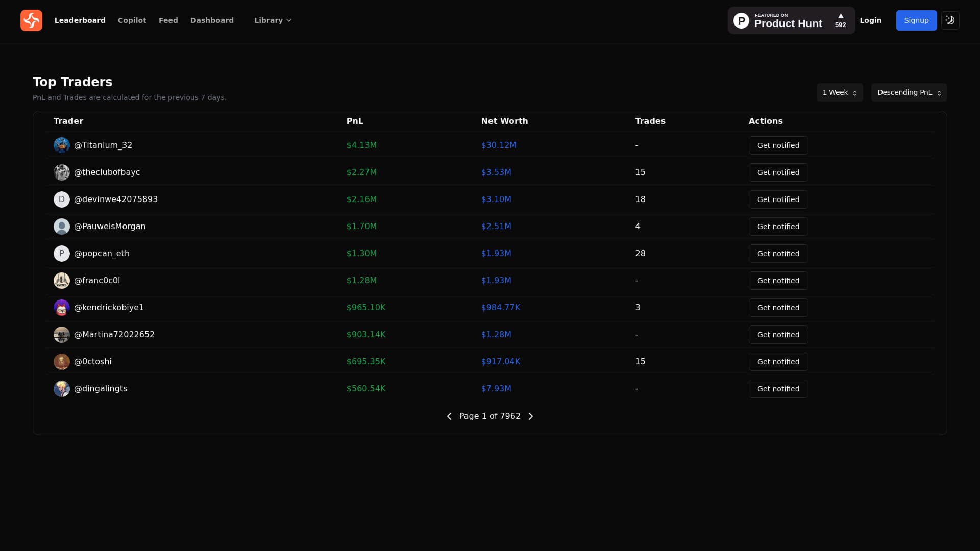
Task: Expand the Library menu
Action: (273, 20)
